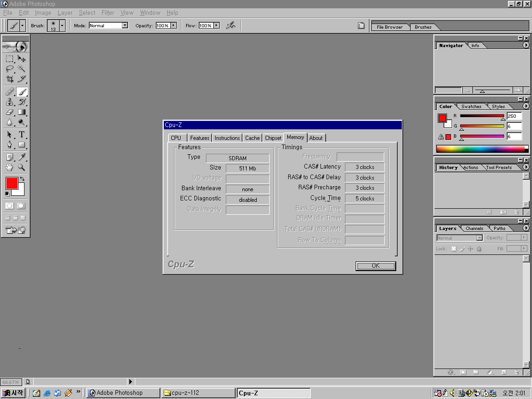This screenshot has width=532, height=399.
Task: Select the Rectangular Marquee tool
Action: click(x=10, y=59)
